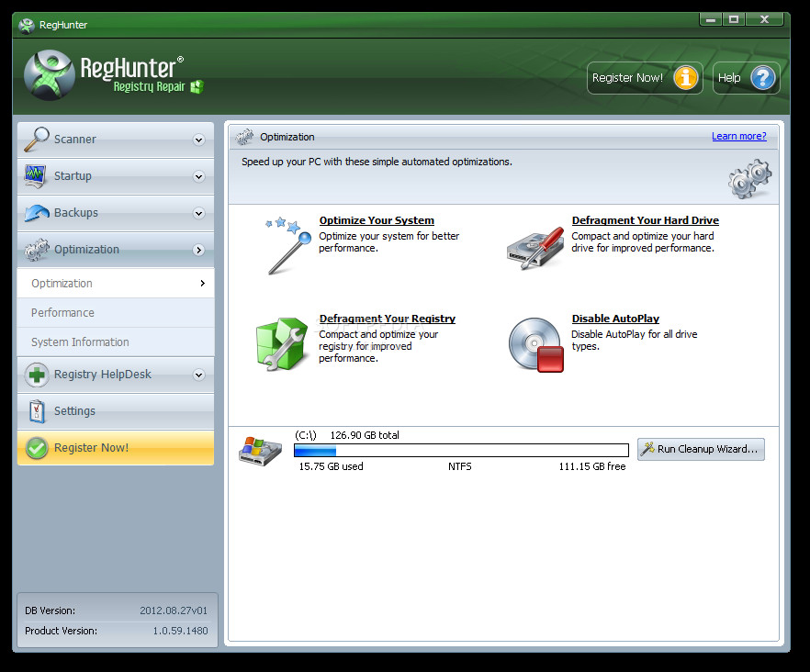
Task: Open the Performance submenu item
Action: click(116, 312)
